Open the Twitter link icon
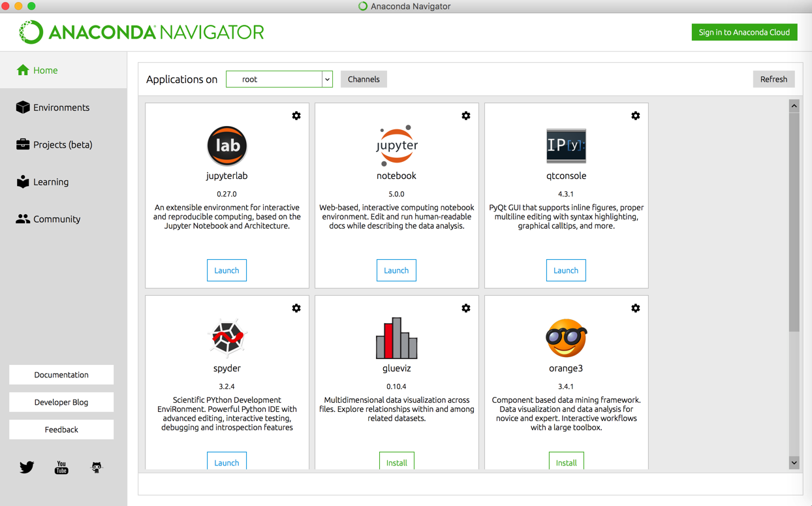 click(27, 467)
